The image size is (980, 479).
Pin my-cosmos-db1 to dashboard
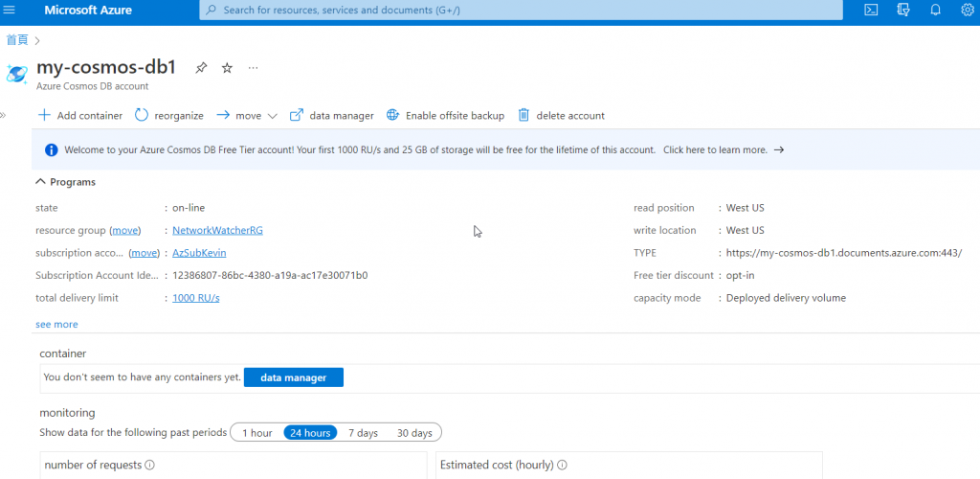[201, 68]
